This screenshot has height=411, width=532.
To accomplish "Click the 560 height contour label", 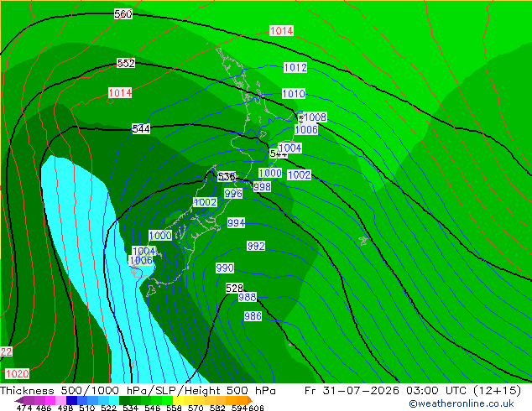I will 123,14.
